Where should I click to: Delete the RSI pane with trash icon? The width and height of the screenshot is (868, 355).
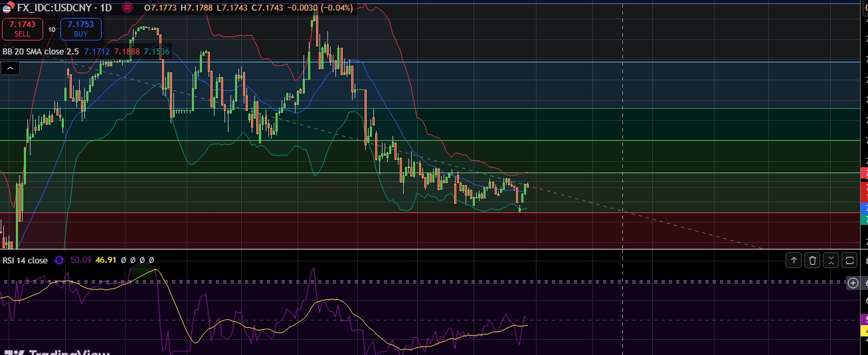(812, 261)
